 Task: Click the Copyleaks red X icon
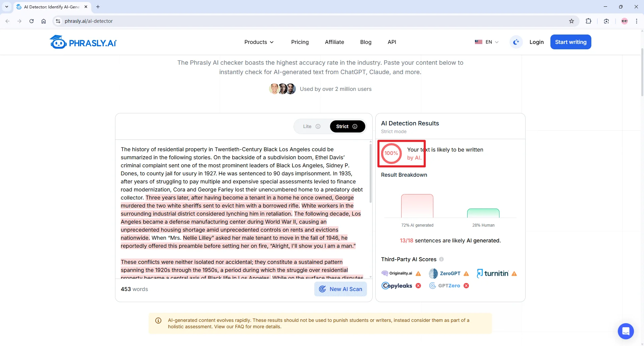tap(418, 286)
